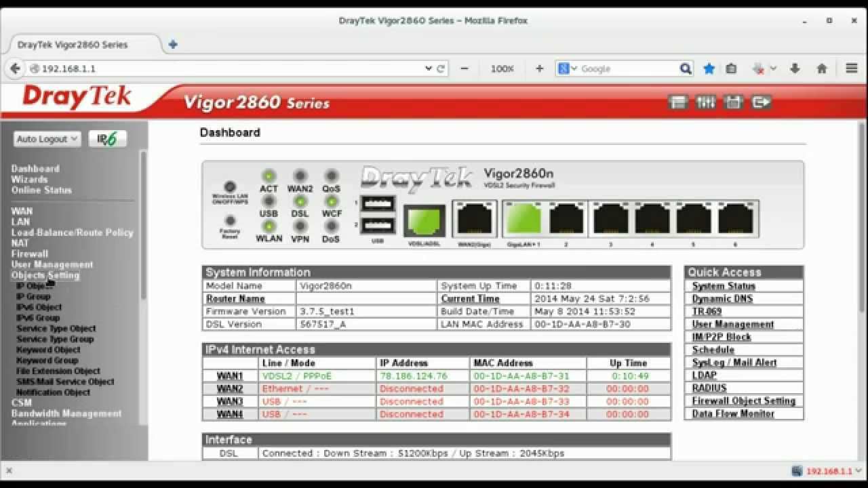Expand the NAT sidebar menu
The image size is (868, 488).
(20, 243)
